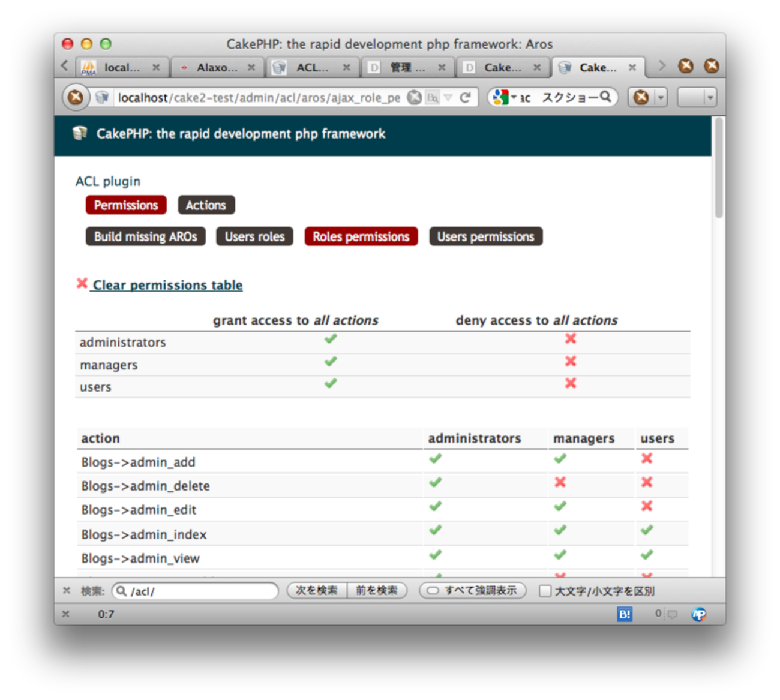Toggle administrators permission for Blogs->admin_index
The height and width of the screenshot is (700, 780).
coord(436,530)
